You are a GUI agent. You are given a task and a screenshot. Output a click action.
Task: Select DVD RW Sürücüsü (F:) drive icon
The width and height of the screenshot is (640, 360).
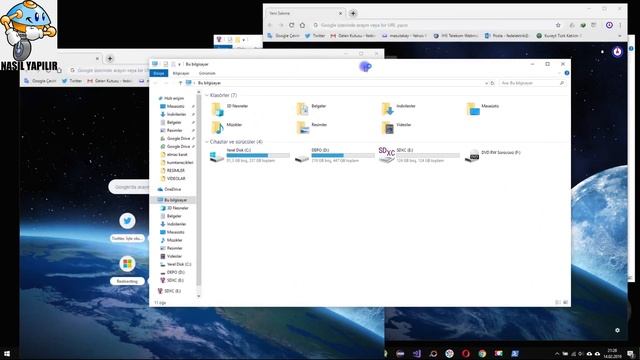(472, 156)
